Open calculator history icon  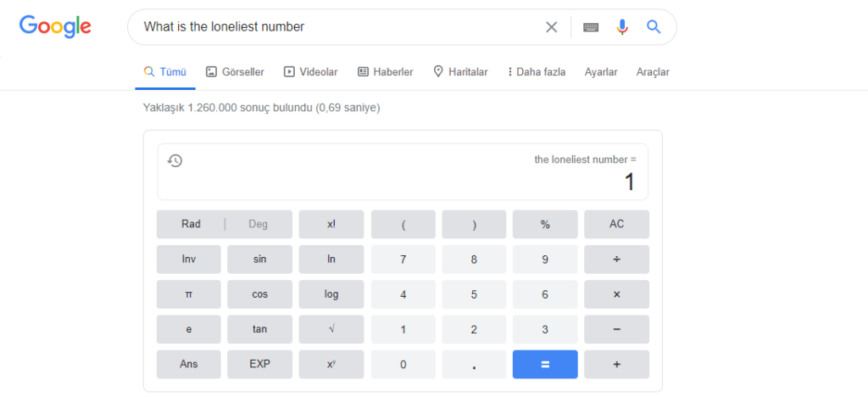(175, 160)
